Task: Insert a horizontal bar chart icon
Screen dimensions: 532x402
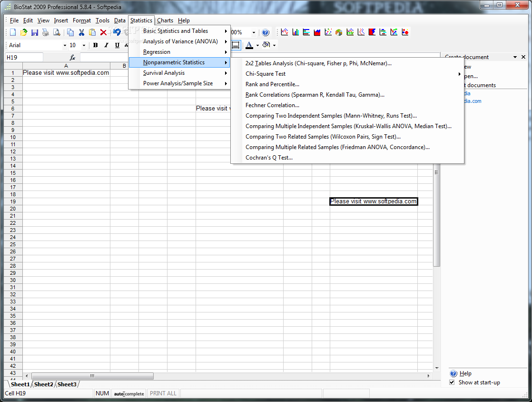Action: tap(306, 32)
